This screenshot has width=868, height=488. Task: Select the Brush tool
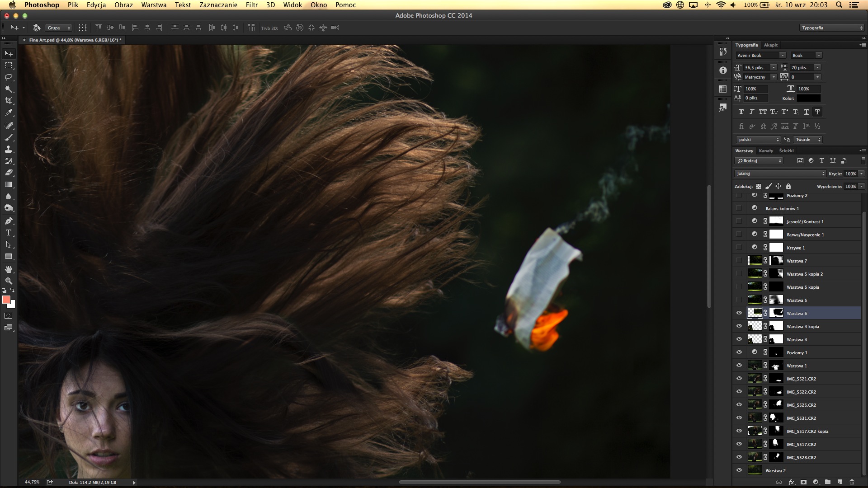(x=9, y=136)
